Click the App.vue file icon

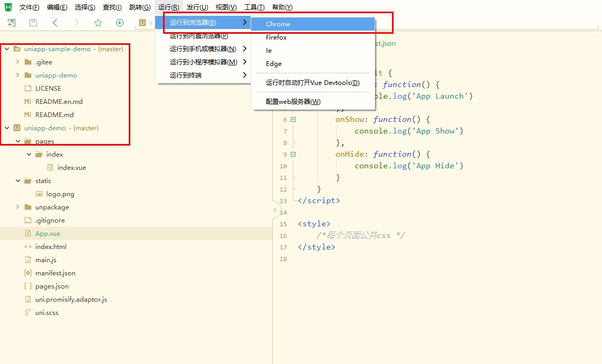(x=28, y=233)
